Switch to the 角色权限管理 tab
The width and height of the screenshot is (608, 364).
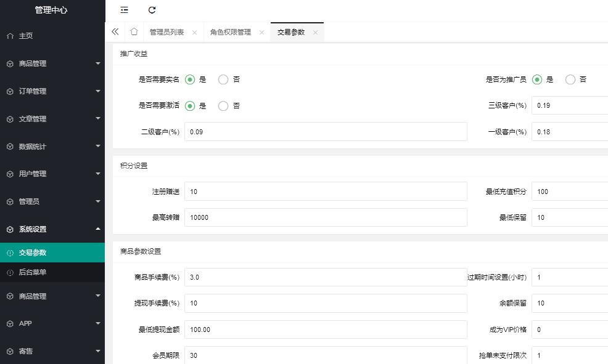230,33
